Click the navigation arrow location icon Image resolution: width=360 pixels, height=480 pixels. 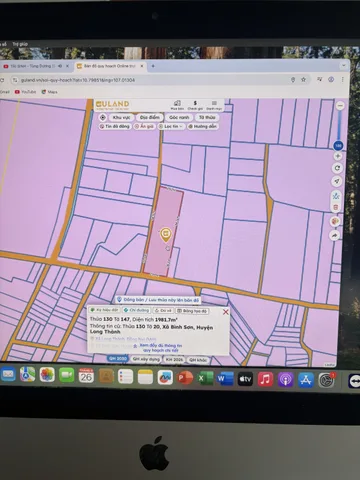pyautogui.click(x=337, y=181)
